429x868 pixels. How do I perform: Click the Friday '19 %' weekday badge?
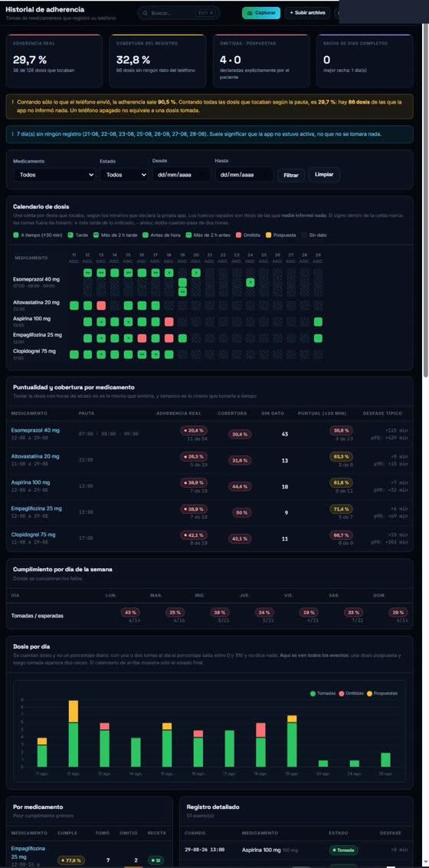(309, 612)
